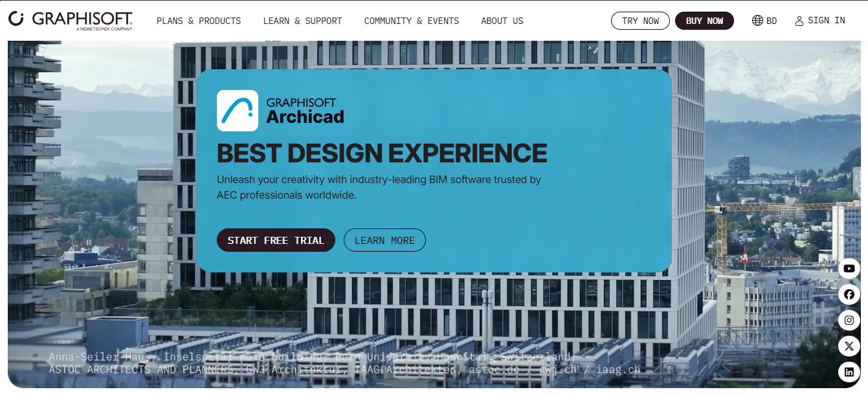
Task: Click the ASTOC Architects and Planners credit line
Action: [x=344, y=370]
